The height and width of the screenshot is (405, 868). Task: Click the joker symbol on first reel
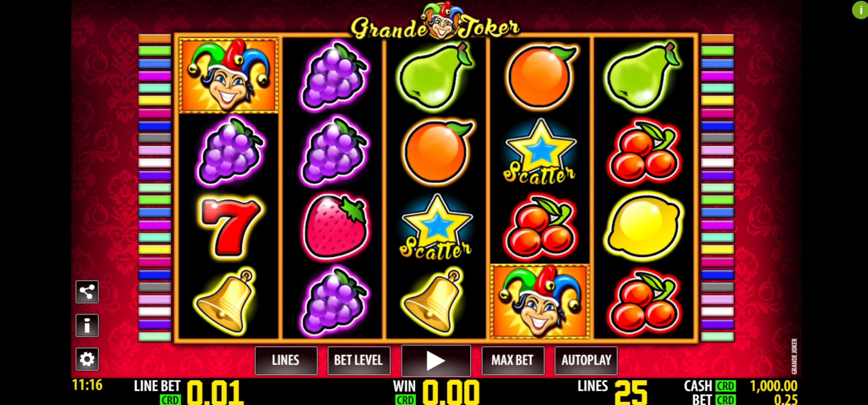pyautogui.click(x=228, y=75)
